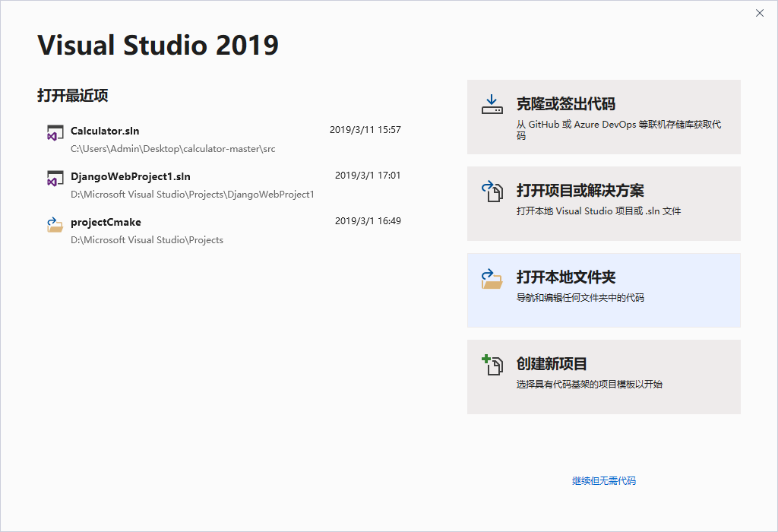The image size is (778, 532).
Task: Click description 导航和编辑任何文件夹中的代码
Action: click(580, 298)
